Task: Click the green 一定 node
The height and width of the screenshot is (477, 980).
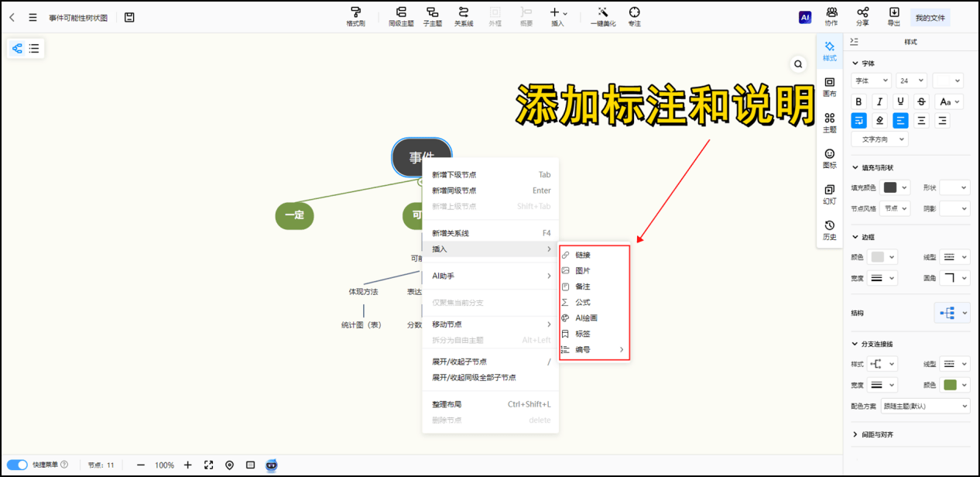Action: pyautogui.click(x=294, y=215)
